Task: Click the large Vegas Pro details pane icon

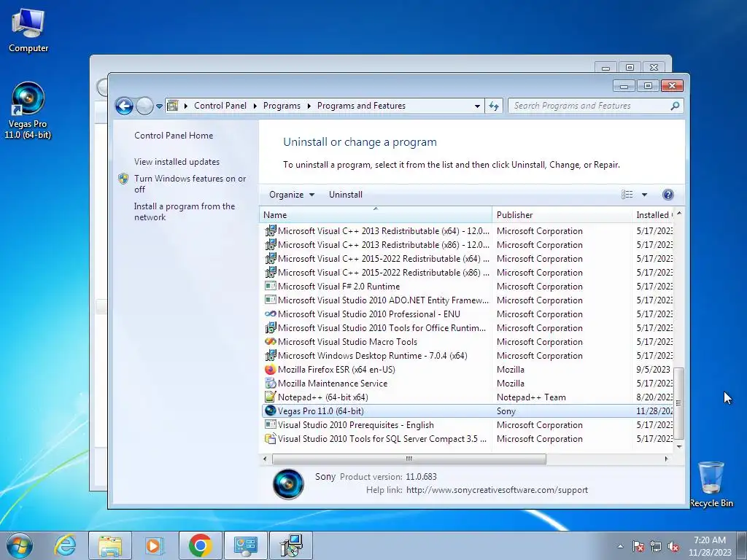Action: pos(288,484)
